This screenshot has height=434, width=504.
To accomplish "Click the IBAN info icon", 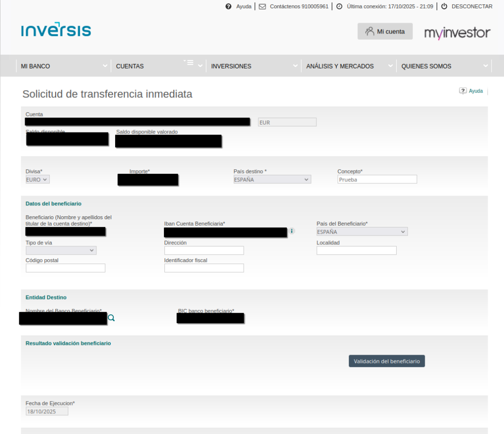I will [292, 231].
